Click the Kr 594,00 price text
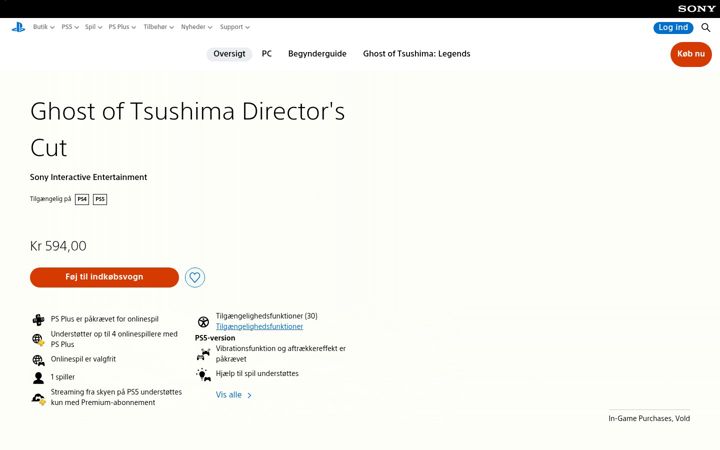 tap(58, 246)
